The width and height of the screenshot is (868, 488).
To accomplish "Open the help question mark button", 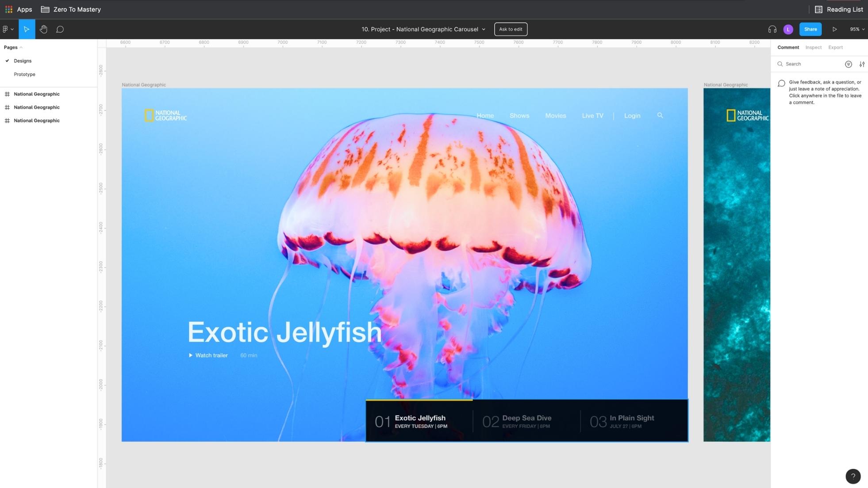I will (x=853, y=476).
